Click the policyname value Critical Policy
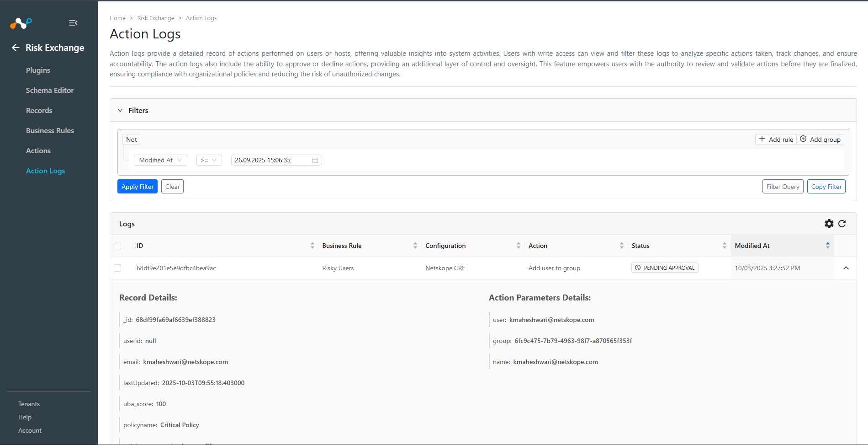 click(180, 425)
